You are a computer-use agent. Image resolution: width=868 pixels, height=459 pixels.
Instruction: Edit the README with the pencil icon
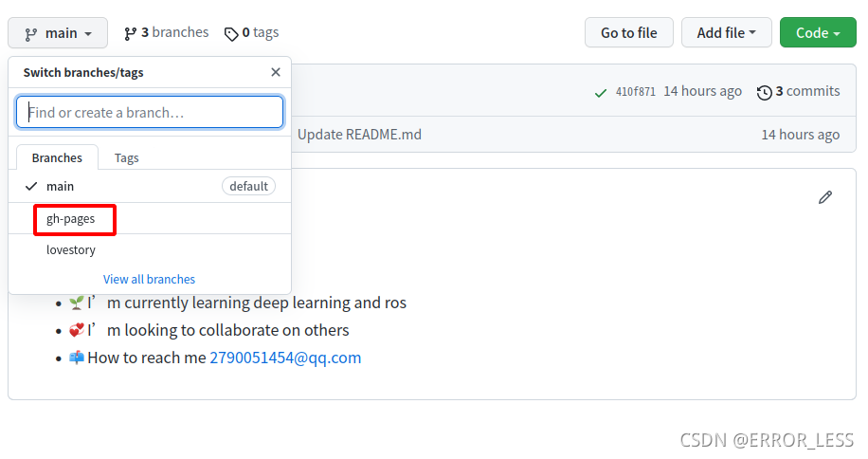[825, 197]
